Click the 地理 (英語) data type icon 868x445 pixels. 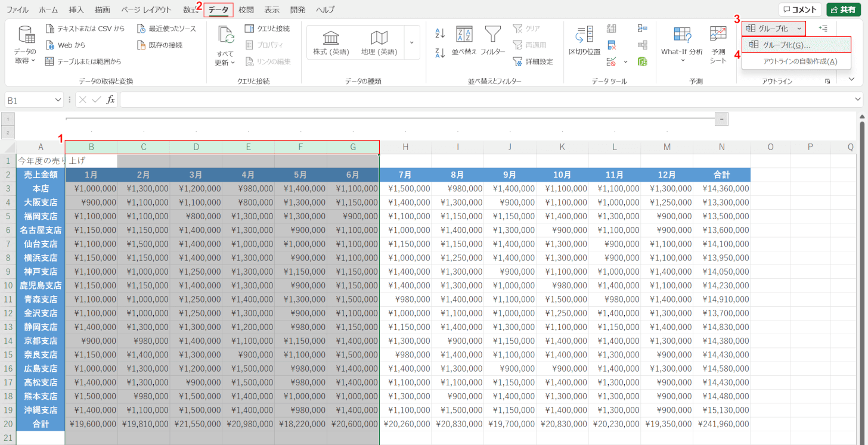point(379,43)
